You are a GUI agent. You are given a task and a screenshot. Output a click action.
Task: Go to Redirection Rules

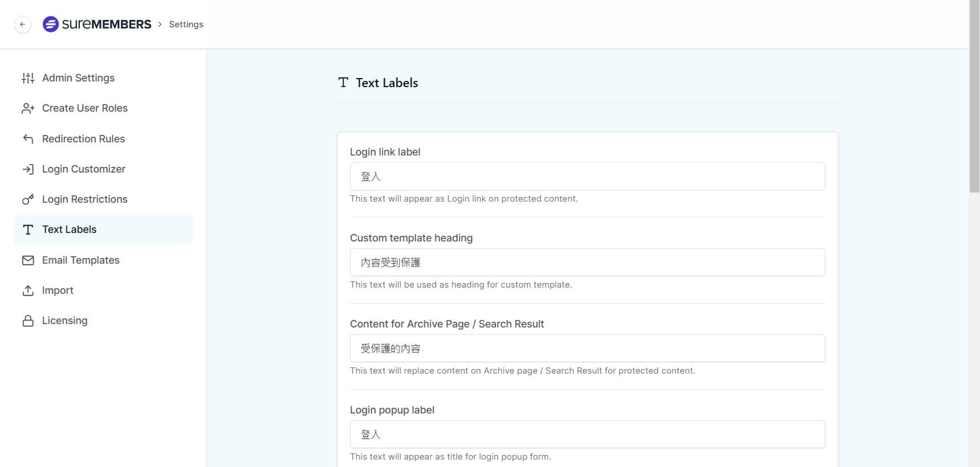[x=103, y=139]
